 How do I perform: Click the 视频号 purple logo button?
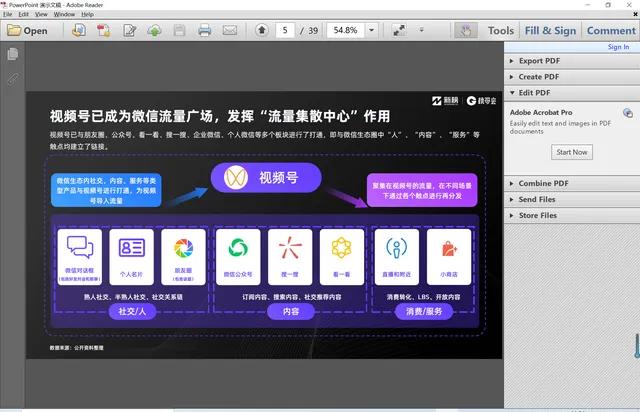[x=266, y=178]
